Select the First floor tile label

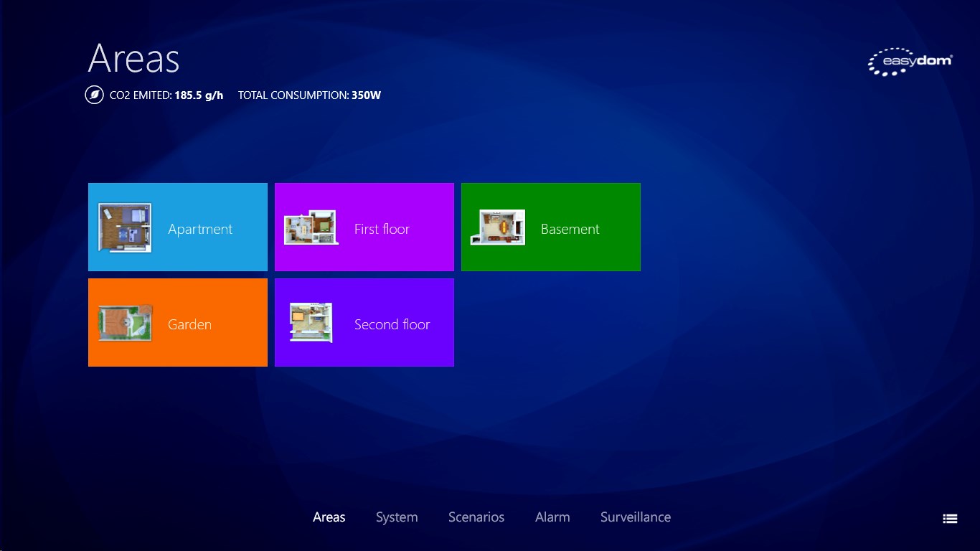coord(382,229)
